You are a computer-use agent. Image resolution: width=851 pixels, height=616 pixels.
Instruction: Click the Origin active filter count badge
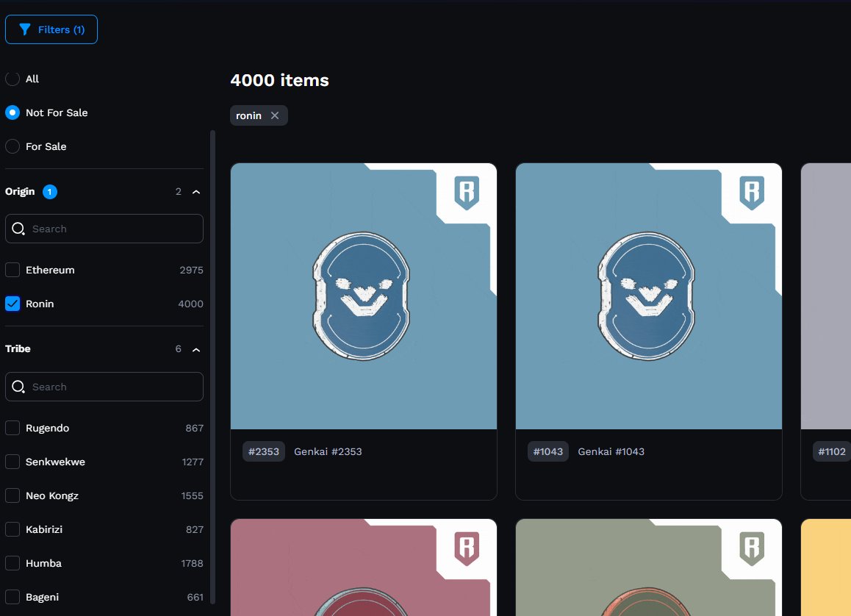point(50,192)
